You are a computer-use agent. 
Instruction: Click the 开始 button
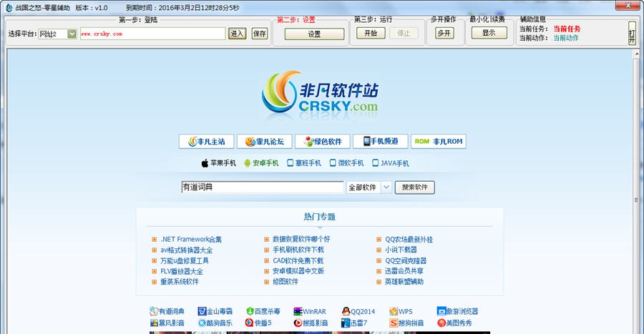point(371,33)
